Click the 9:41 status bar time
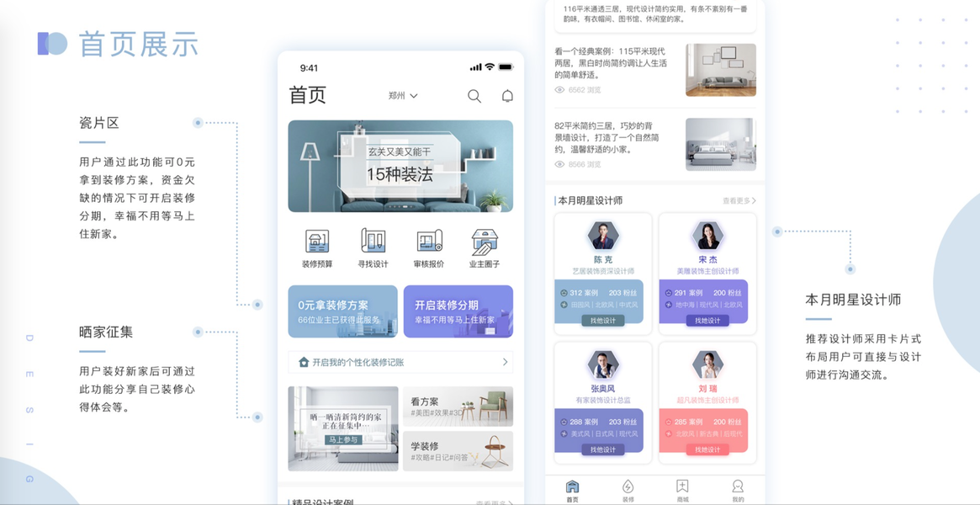Viewport: 980px width, 505px height. 310,67
